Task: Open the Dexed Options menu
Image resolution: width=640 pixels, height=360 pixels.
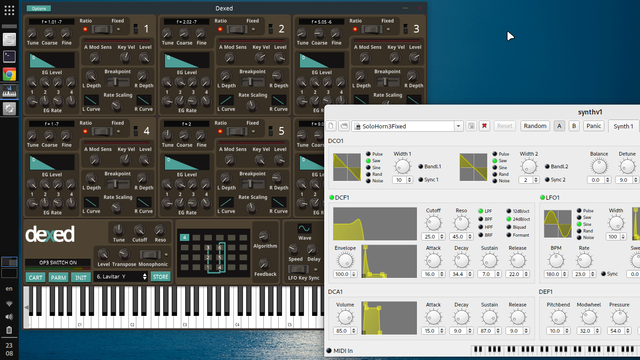Action: [39, 8]
